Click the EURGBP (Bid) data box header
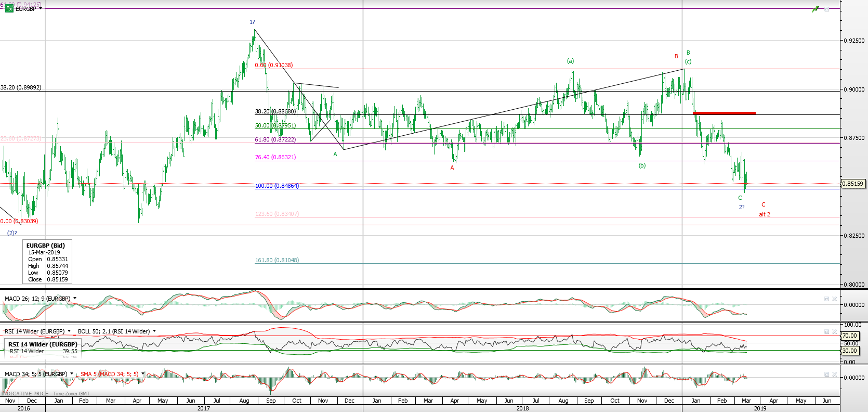This screenshot has height=412, width=868. [x=46, y=246]
